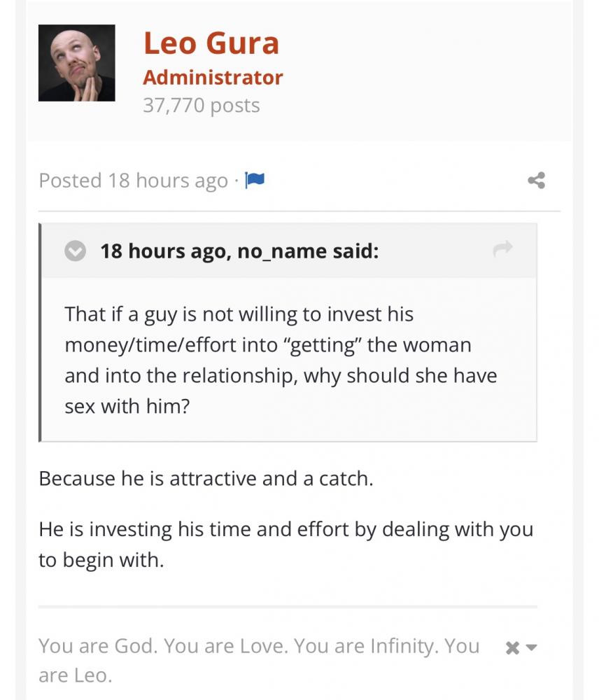View the 37,770 posts count
The width and height of the screenshot is (599, 700).
(202, 106)
